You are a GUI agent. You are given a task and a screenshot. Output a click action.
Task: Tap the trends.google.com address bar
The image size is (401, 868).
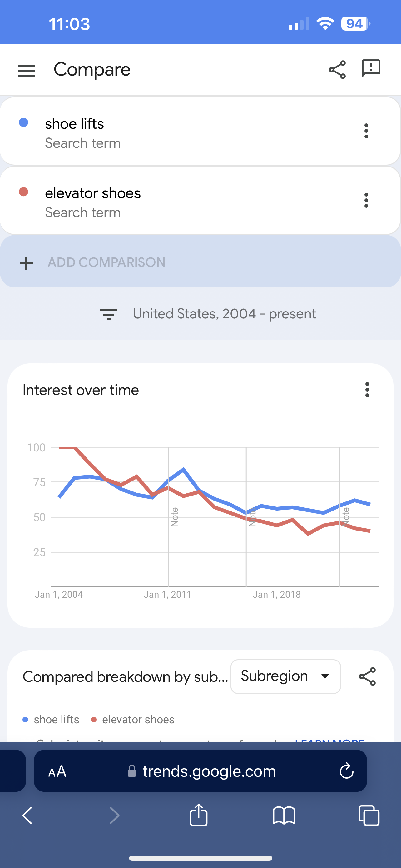coord(209,771)
